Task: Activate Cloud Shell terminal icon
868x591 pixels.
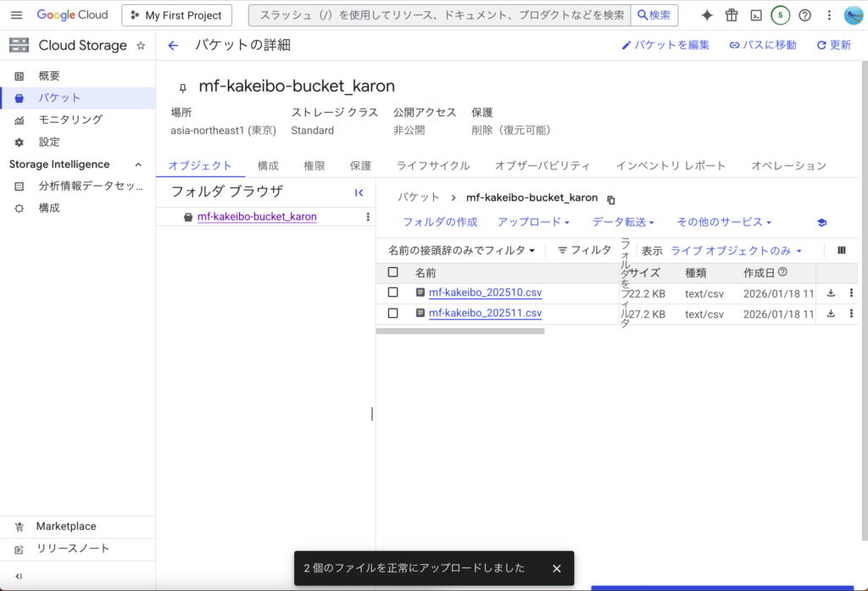Action: click(x=756, y=15)
